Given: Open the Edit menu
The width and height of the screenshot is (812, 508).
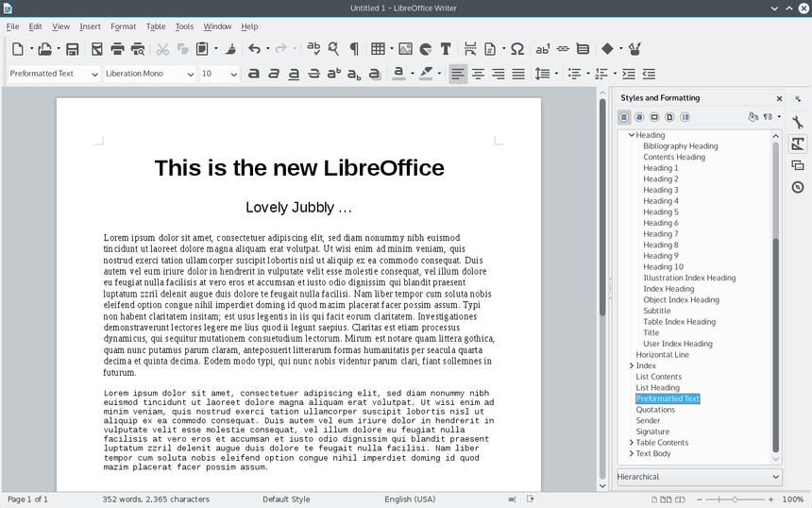Looking at the screenshot, I should (35, 26).
